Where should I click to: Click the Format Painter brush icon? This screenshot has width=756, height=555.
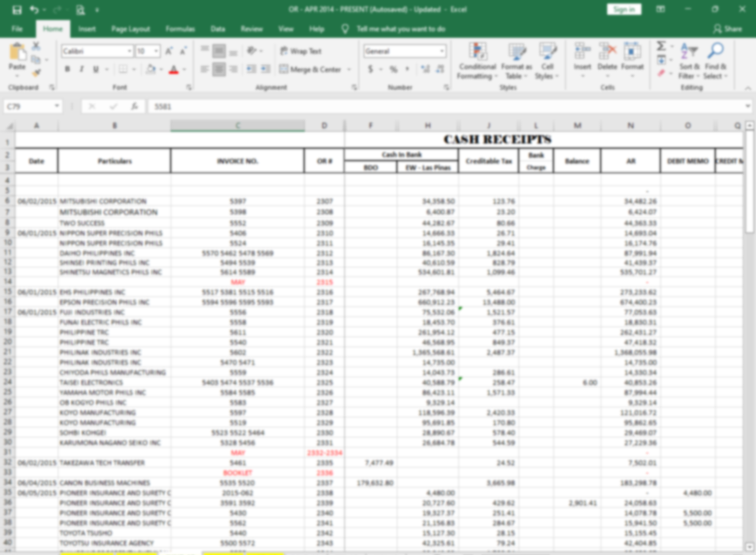pyautogui.click(x=36, y=73)
